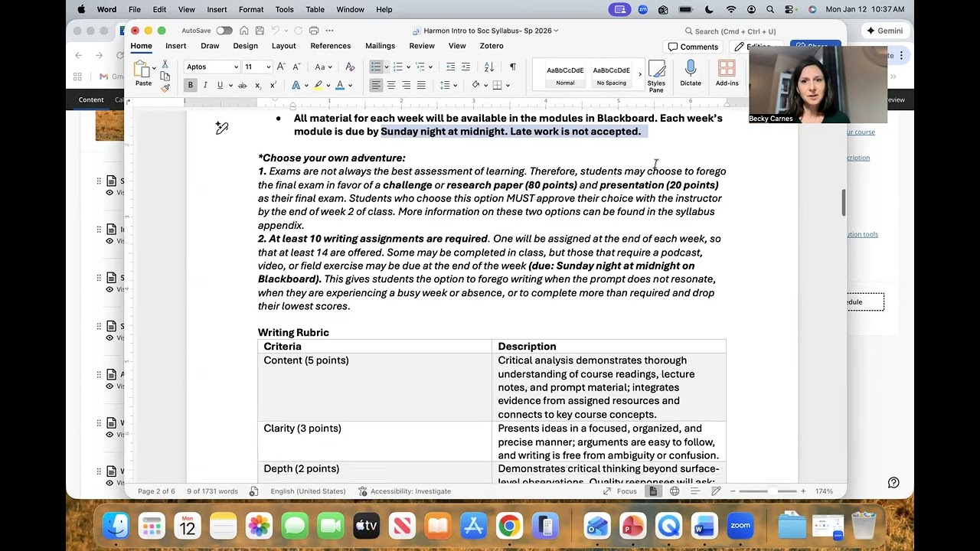Switch to Web Layout view in status bar
This screenshot has width=980, height=551.
tap(675, 491)
